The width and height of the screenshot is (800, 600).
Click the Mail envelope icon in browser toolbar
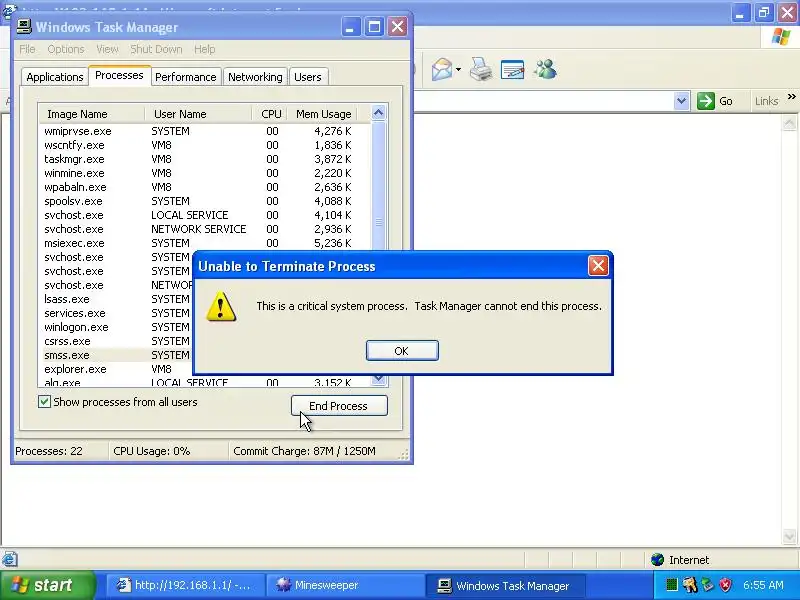442,69
